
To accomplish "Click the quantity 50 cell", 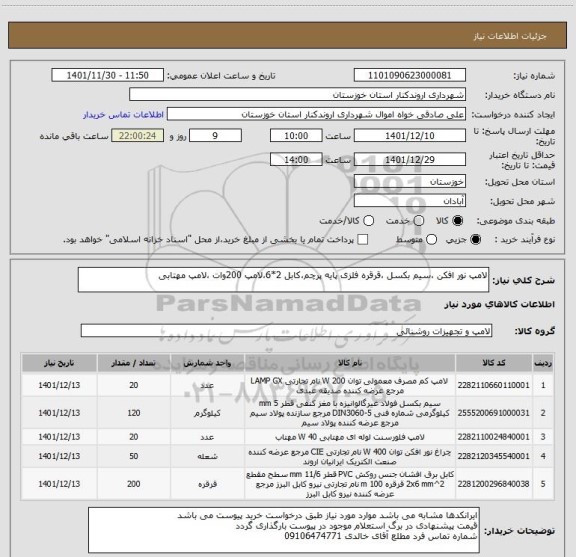I will tap(133, 456).
